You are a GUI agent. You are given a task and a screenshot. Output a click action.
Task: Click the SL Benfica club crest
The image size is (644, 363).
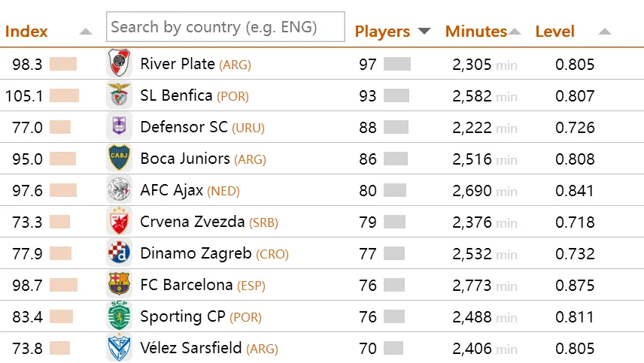pyautogui.click(x=119, y=95)
